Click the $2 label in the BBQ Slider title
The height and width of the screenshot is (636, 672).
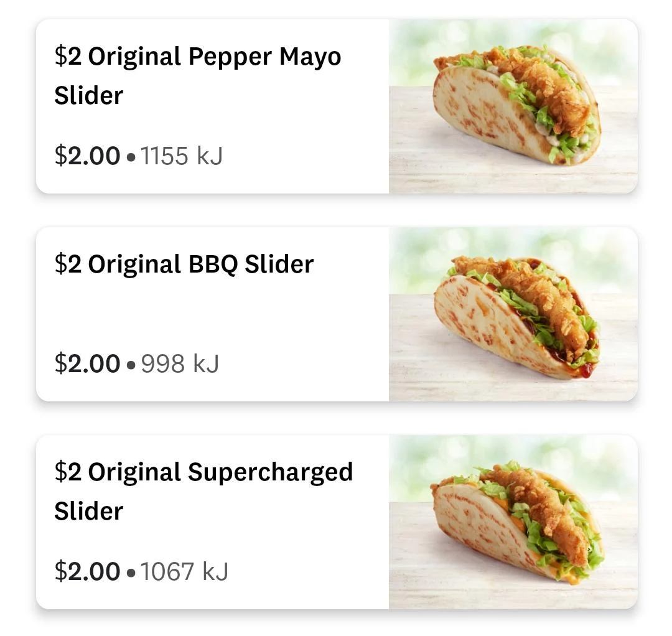pos(68,263)
